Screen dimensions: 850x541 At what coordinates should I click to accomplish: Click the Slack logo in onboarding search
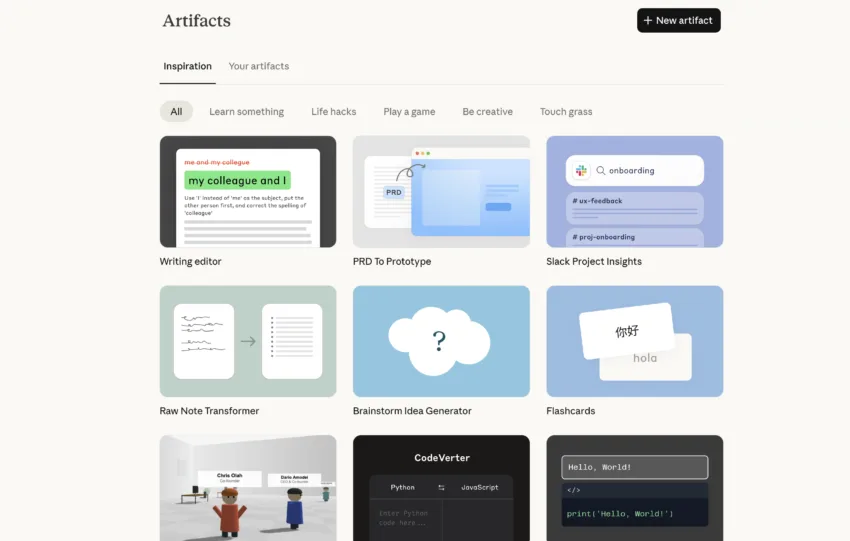(582, 171)
